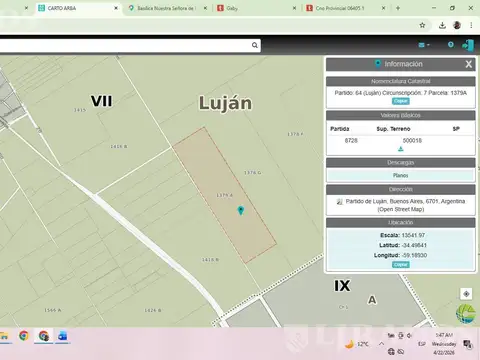
Task: Select parcel label 1415 on map
Action: (80, 110)
